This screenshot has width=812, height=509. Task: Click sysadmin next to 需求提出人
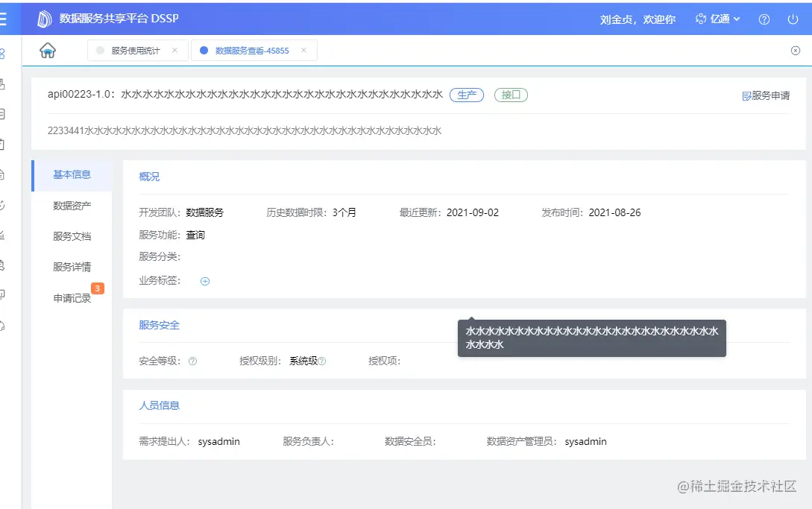click(218, 442)
